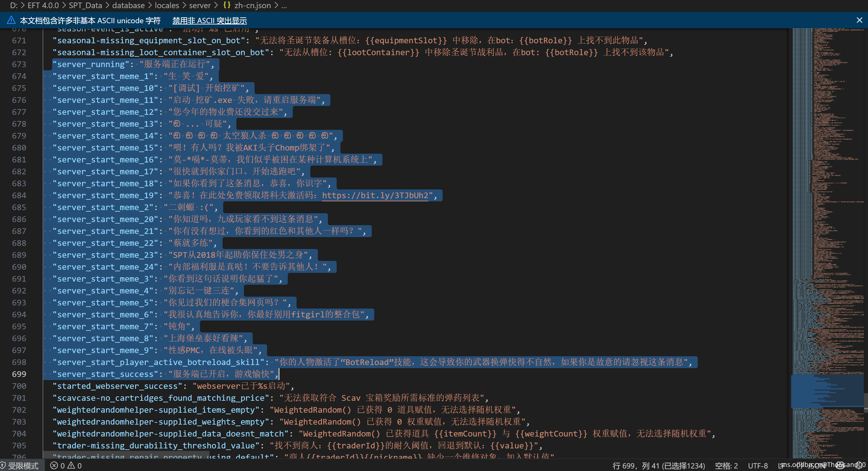The image size is (868, 471).
Task: Change file encoding via UTF-8 status item
Action: tap(758, 466)
